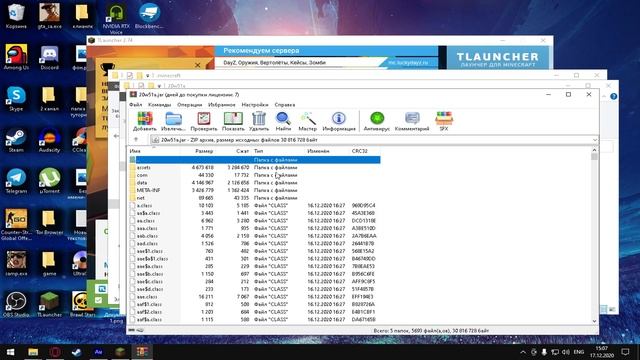Run the Антивирус (Virus scan) icon
The image size is (640, 360).
[377, 121]
